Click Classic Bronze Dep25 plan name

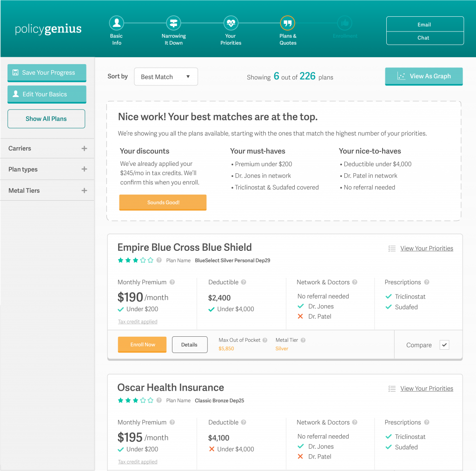point(219,401)
